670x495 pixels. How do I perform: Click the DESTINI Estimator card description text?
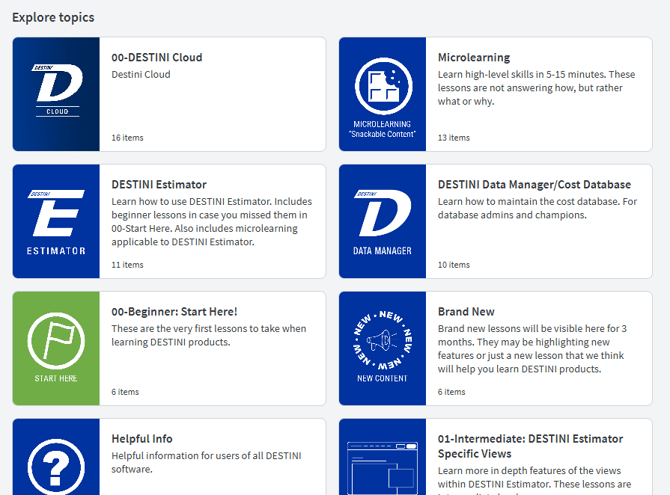(x=210, y=221)
